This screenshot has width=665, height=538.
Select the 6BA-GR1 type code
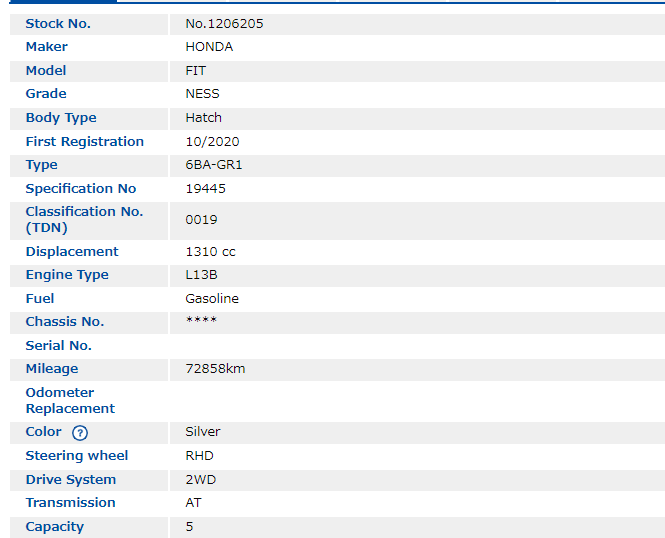point(213,165)
